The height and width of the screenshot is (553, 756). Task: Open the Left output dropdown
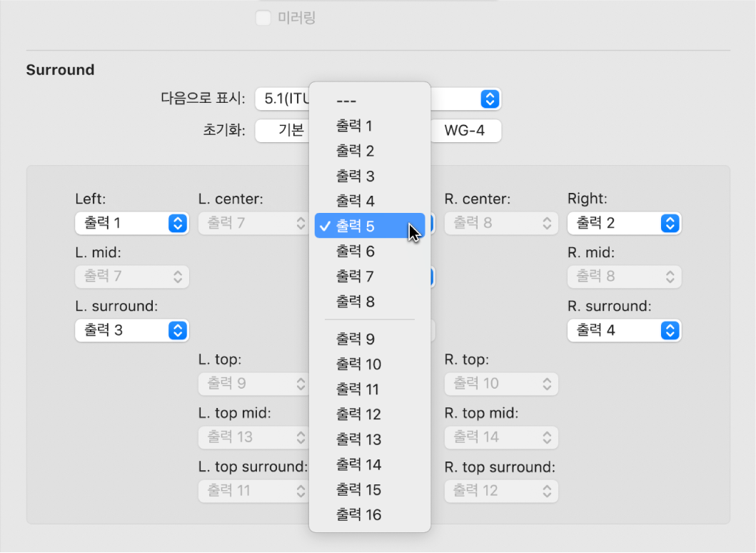pos(131,223)
